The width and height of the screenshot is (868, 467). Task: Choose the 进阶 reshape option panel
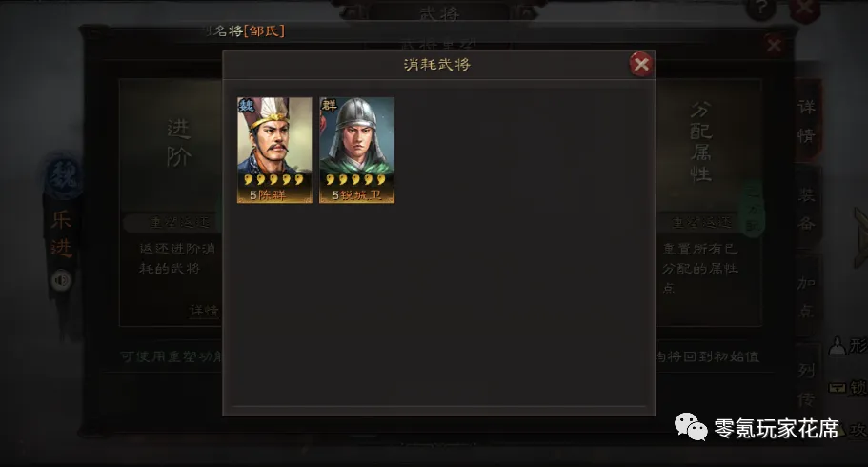point(172,202)
